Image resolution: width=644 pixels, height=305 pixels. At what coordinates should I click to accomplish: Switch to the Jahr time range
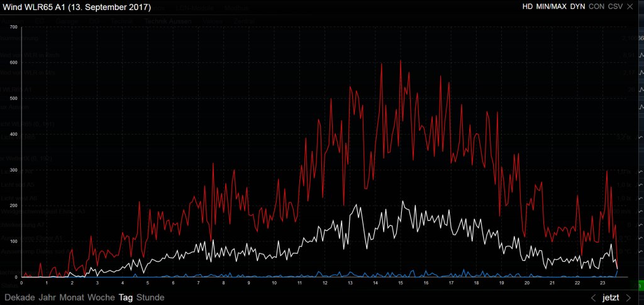click(47, 297)
